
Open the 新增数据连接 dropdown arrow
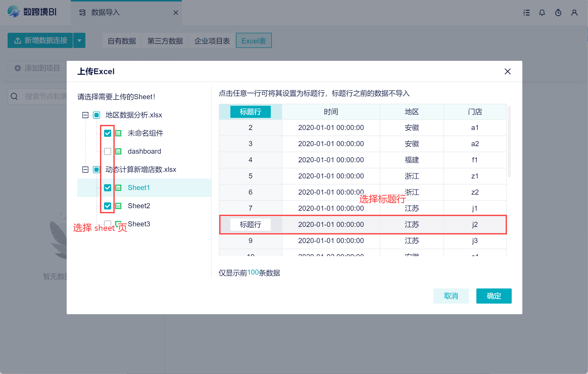tap(79, 40)
